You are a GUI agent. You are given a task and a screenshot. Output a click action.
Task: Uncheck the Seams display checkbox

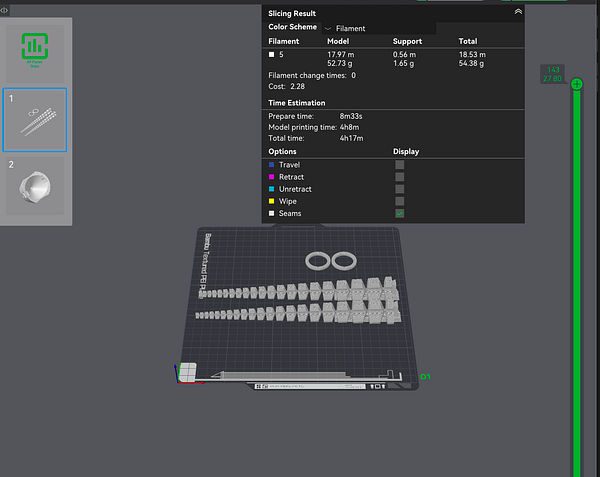tap(399, 213)
